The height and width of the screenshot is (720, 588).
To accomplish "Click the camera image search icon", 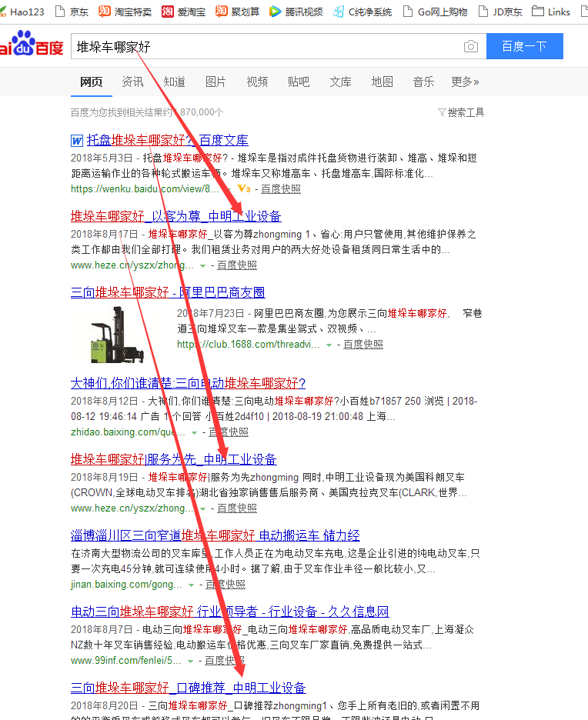I will coord(471,46).
